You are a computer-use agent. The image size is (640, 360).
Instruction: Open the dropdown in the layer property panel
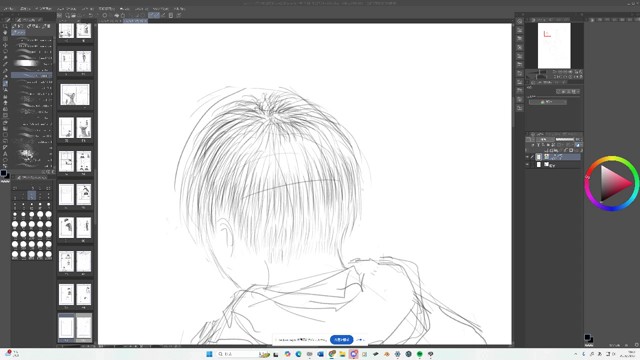(x=568, y=92)
